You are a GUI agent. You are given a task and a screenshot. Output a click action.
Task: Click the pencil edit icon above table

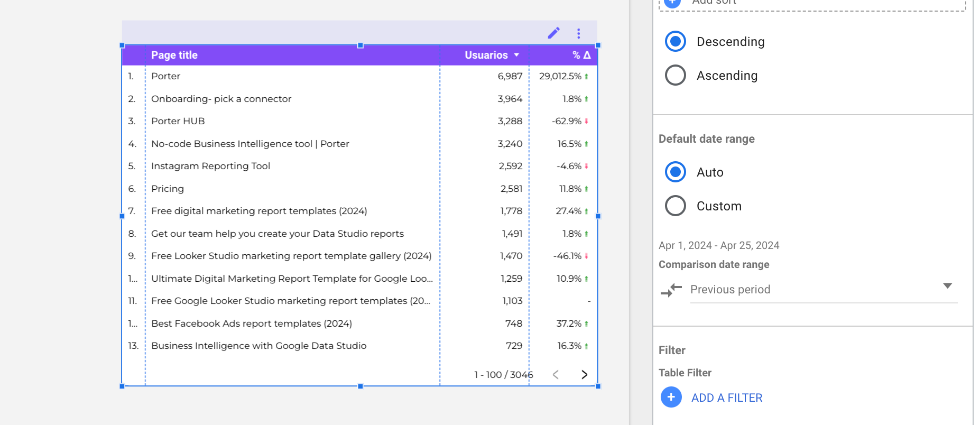[x=553, y=33]
